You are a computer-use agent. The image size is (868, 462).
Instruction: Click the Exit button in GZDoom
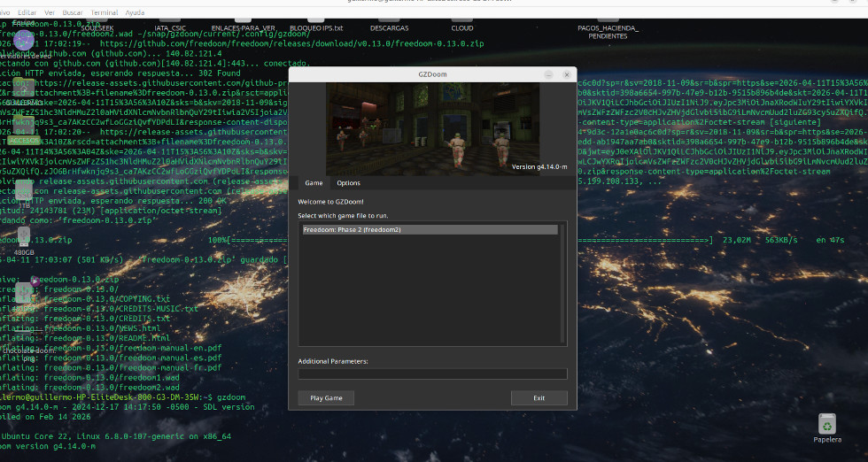point(539,398)
